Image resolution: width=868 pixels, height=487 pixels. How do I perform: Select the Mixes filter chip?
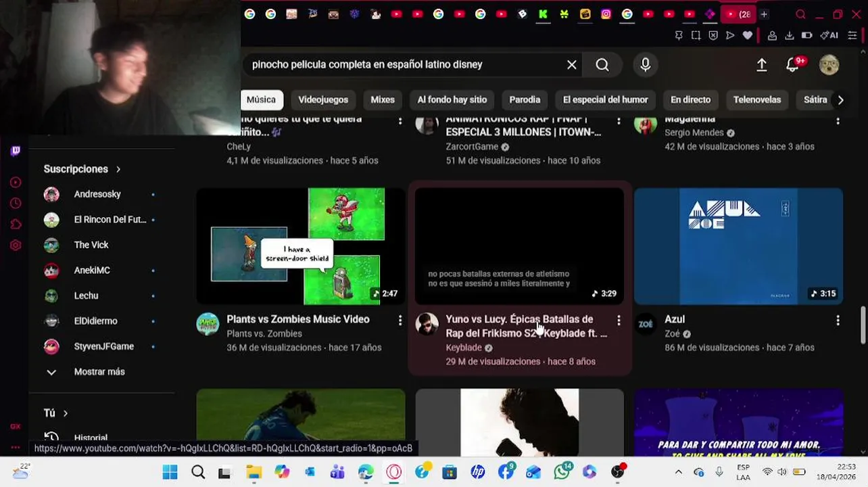(383, 99)
